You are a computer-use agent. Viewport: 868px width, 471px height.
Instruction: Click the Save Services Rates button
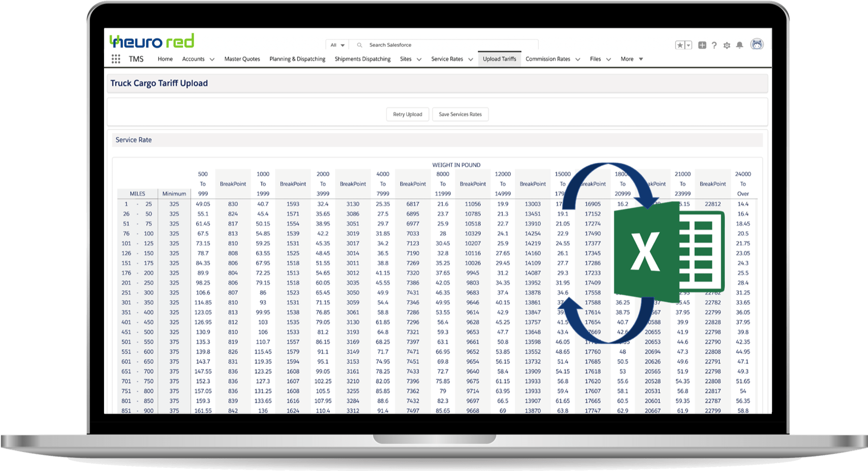[460, 114]
